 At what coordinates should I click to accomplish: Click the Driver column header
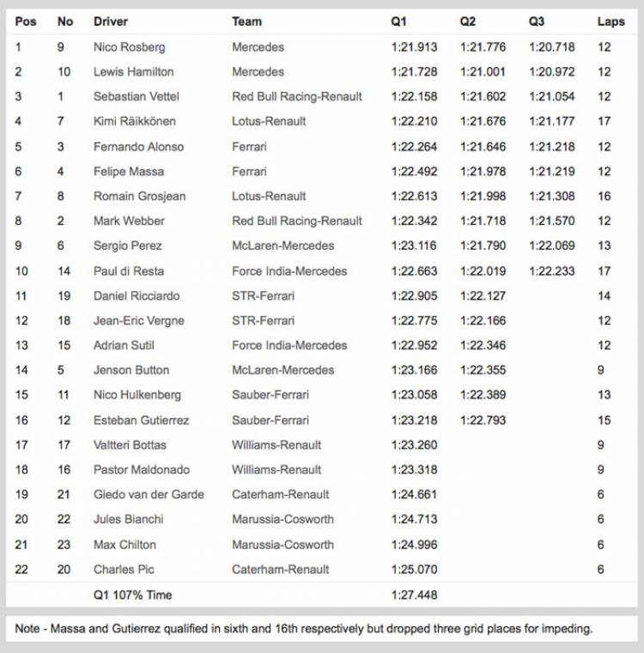pyautogui.click(x=111, y=21)
